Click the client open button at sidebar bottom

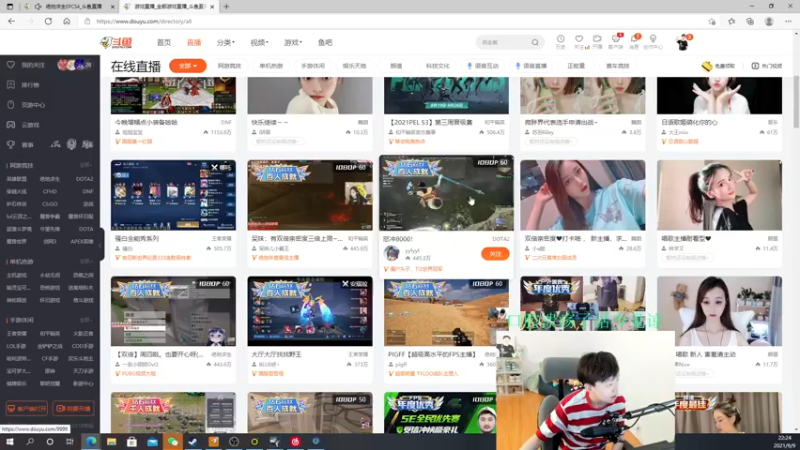pyautogui.click(x=27, y=409)
